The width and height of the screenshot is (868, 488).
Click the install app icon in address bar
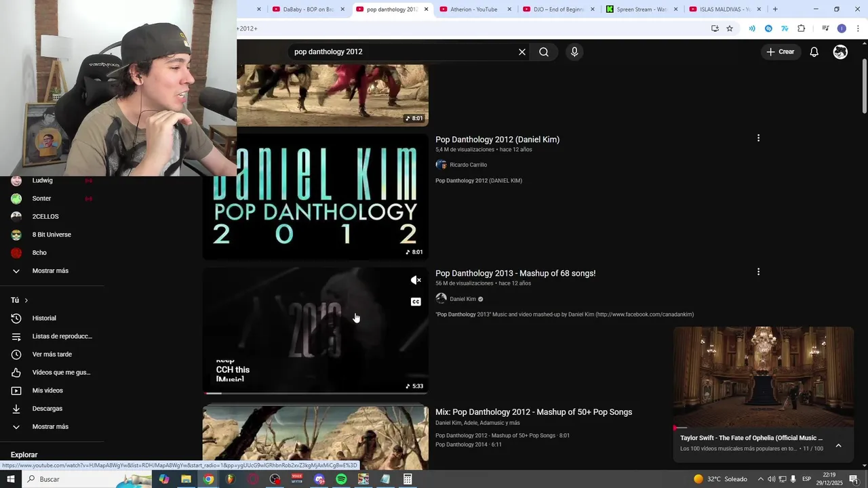click(715, 28)
